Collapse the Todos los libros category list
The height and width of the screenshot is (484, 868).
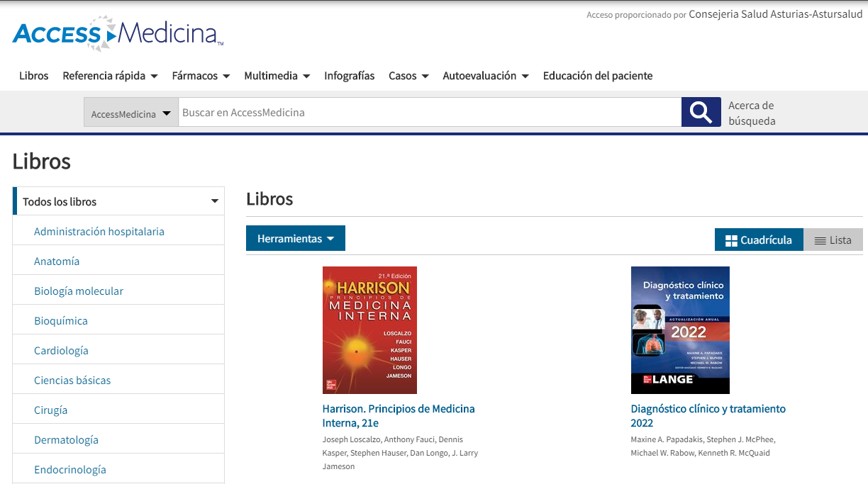point(214,201)
